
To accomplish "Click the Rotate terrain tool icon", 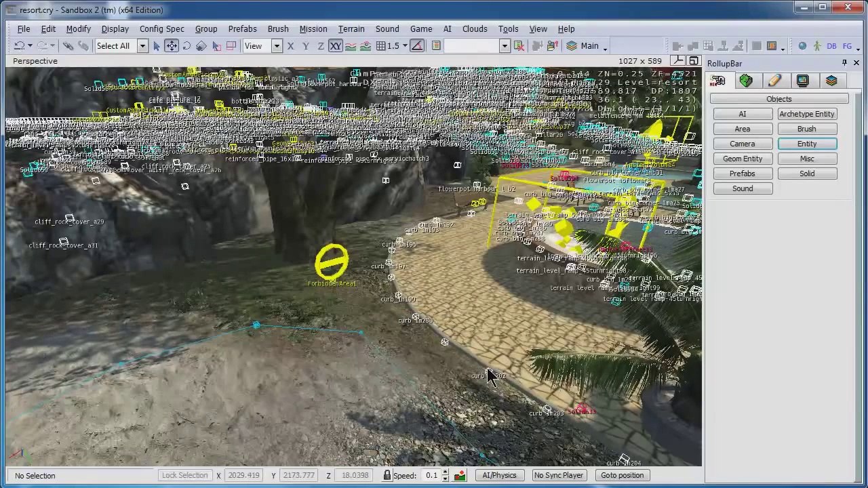I will pos(231,46).
